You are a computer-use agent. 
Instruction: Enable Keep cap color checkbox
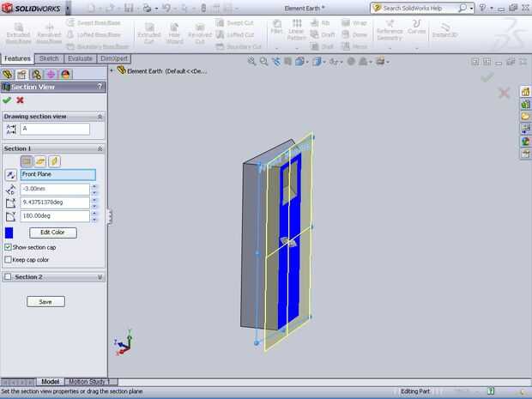click(8, 259)
